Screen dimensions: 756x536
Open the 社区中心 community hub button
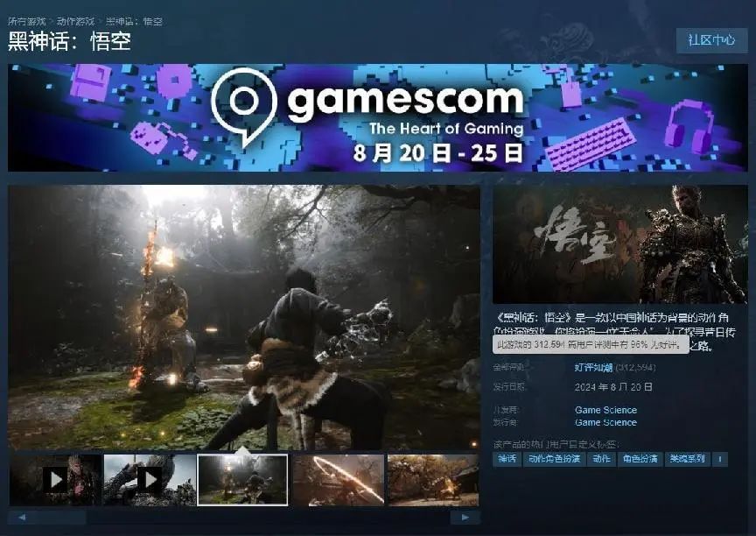click(x=711, y=40)
